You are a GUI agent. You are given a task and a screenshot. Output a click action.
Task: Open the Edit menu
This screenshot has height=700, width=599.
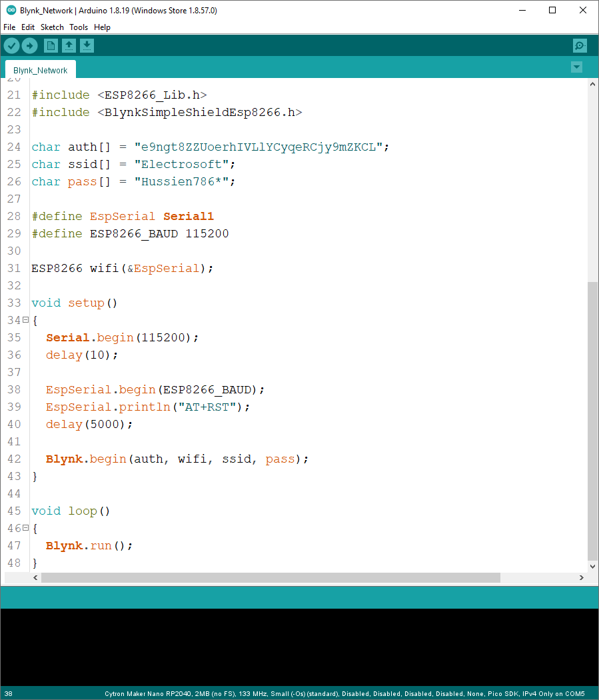point(28,27)
